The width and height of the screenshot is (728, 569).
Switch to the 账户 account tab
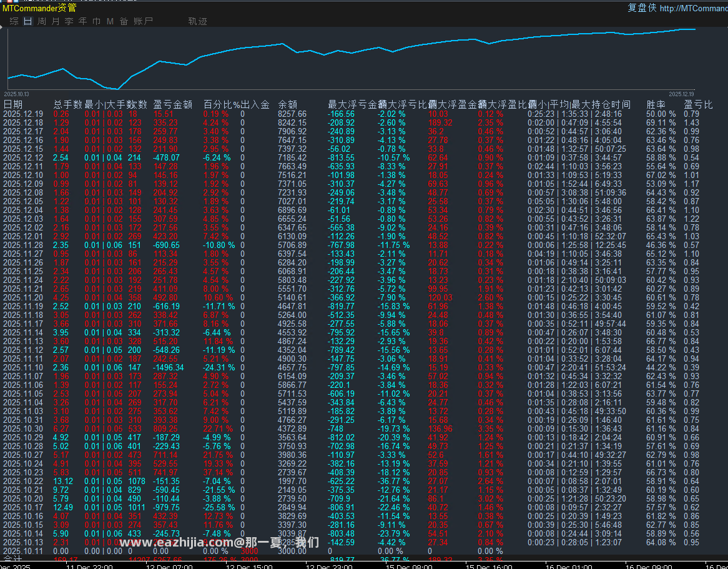(143, 21)
